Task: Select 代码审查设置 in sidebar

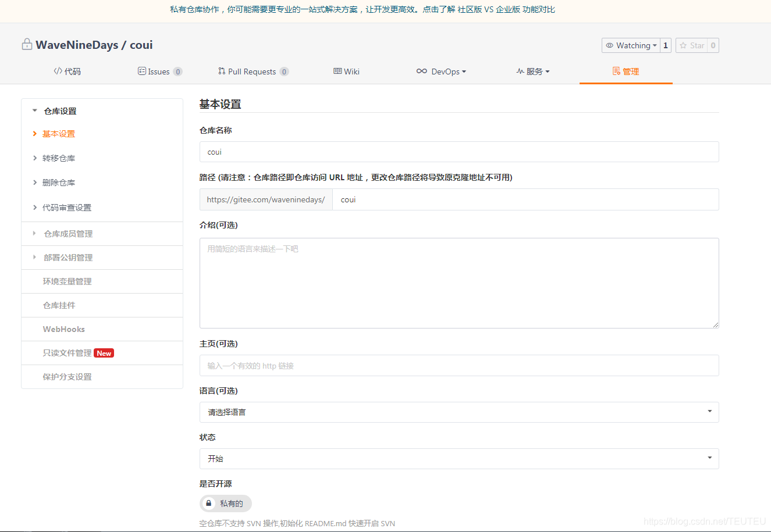Action: pyautogui.click(x=67, y=208)
